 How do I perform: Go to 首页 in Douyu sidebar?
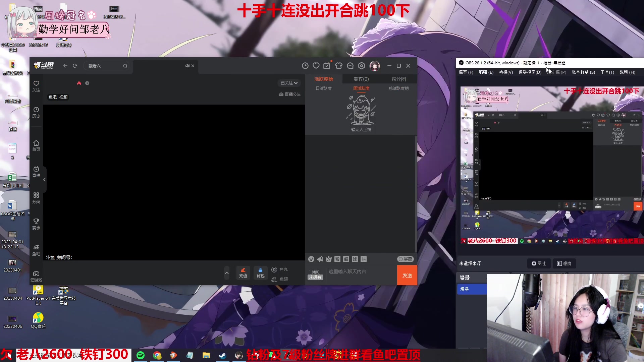36,145
